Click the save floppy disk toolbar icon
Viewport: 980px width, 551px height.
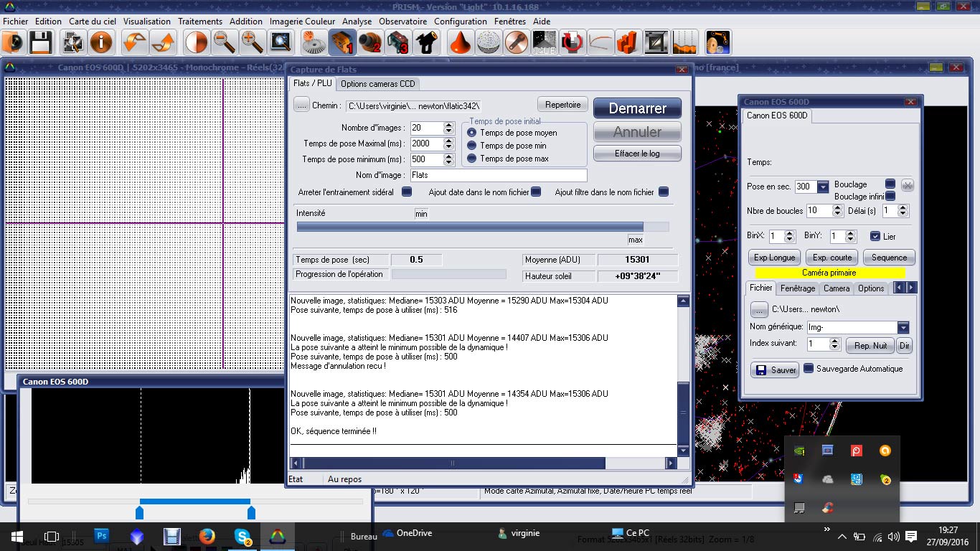[39, 43]
